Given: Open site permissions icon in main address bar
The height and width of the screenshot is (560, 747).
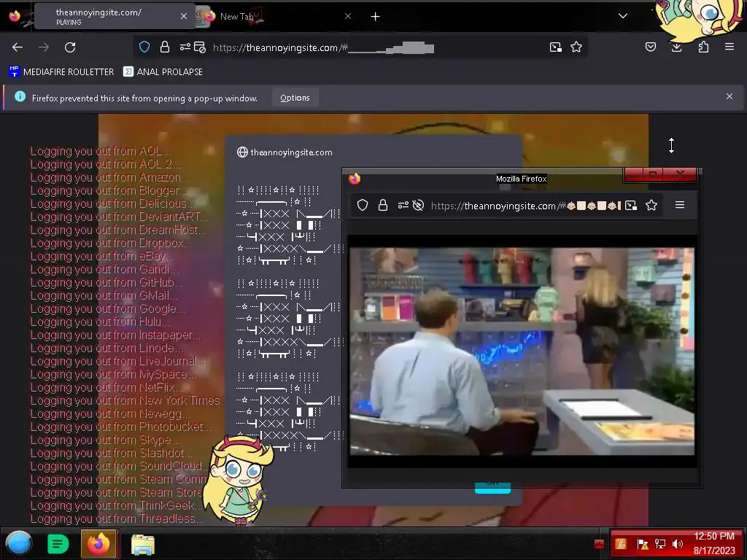Looking at the screenshot, I should click(185, 47).
